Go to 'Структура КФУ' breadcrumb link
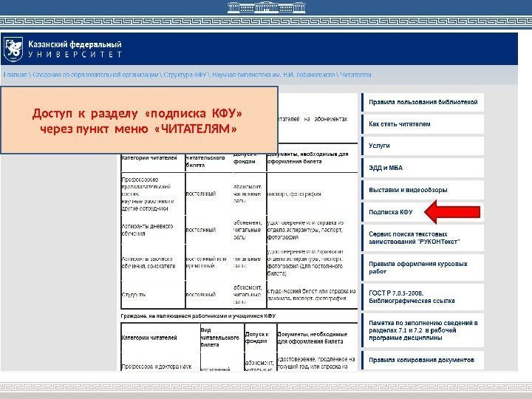Viewport: 532px width, 399px height. pos(185,75)
